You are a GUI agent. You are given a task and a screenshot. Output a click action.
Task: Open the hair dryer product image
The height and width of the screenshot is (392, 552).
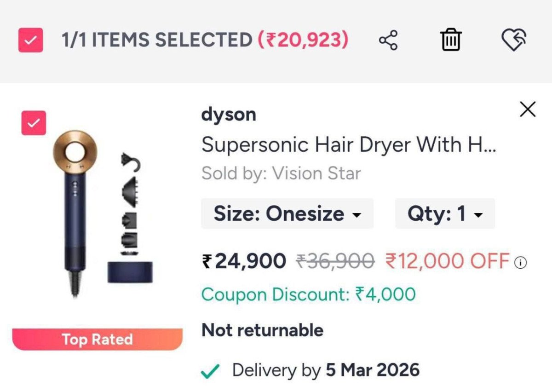pos(101,214)
